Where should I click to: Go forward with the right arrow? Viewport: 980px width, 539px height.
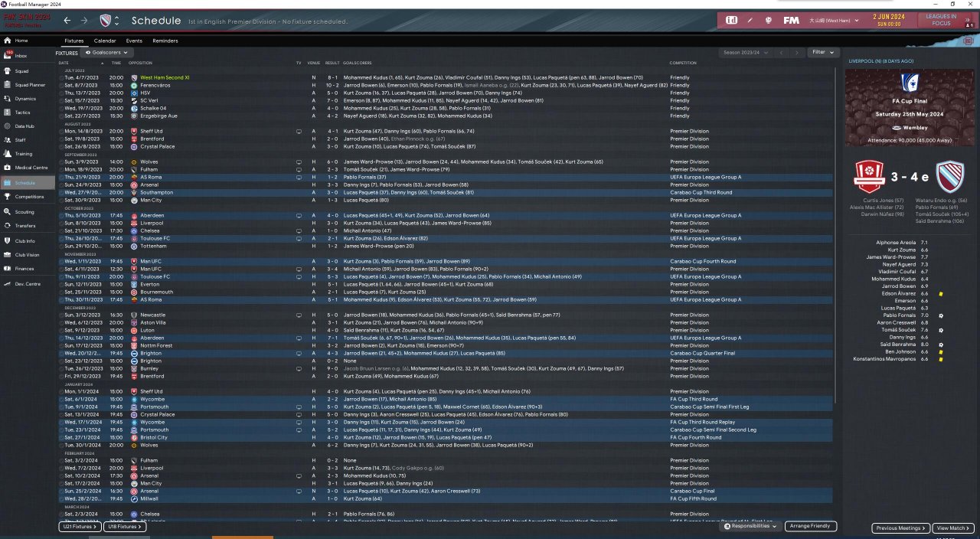(84, 21)
